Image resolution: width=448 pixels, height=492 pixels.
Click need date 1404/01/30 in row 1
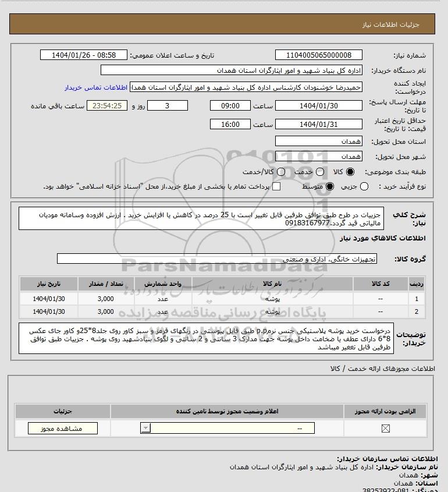click(x=49, y=299)
